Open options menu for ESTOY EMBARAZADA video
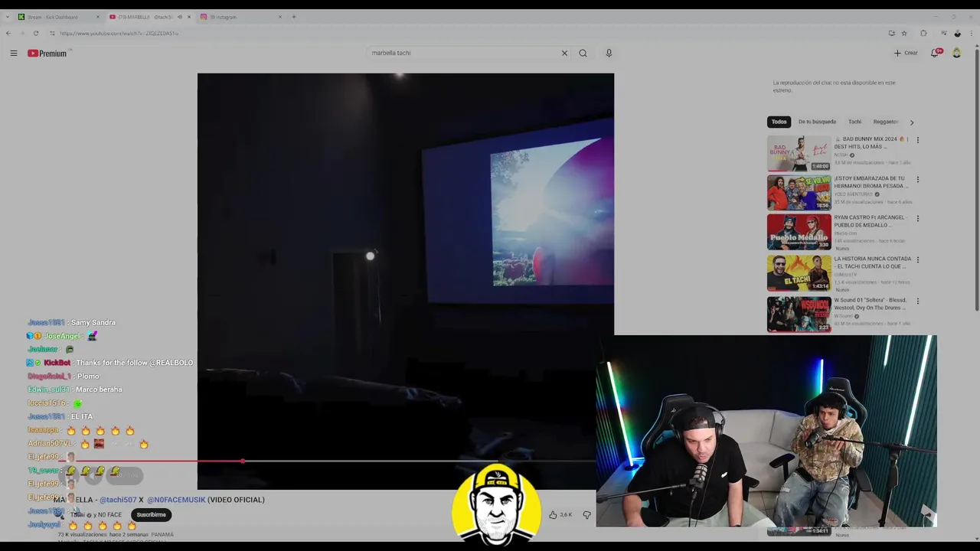 [x=917, y=179]
